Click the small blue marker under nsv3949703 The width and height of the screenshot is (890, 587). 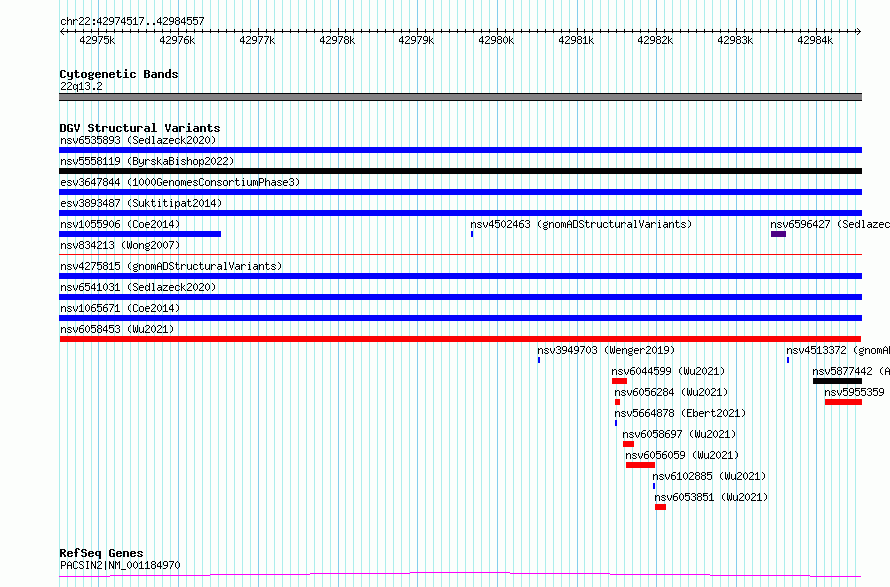point(539,360)
